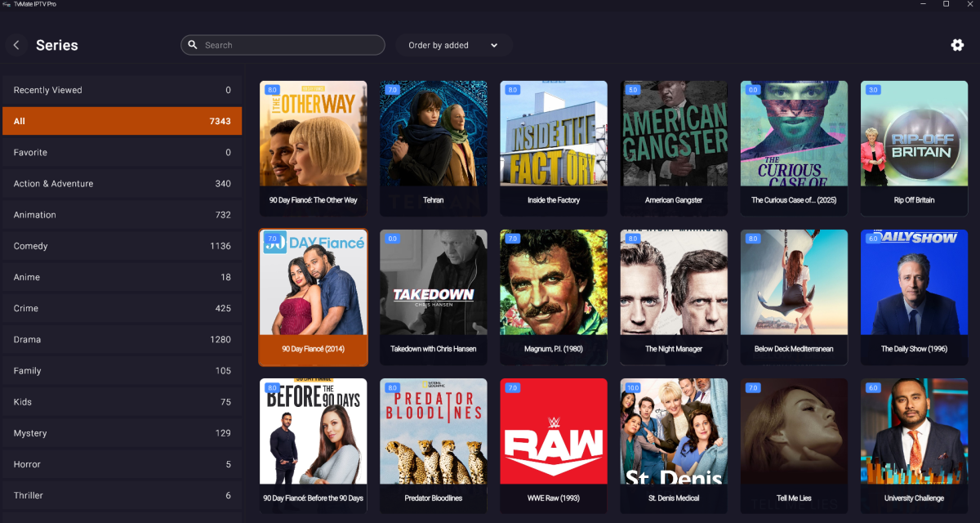Click the back arrow next to Series
The width and height of the screenshot is (980, 523).
[x=16, y=45]
